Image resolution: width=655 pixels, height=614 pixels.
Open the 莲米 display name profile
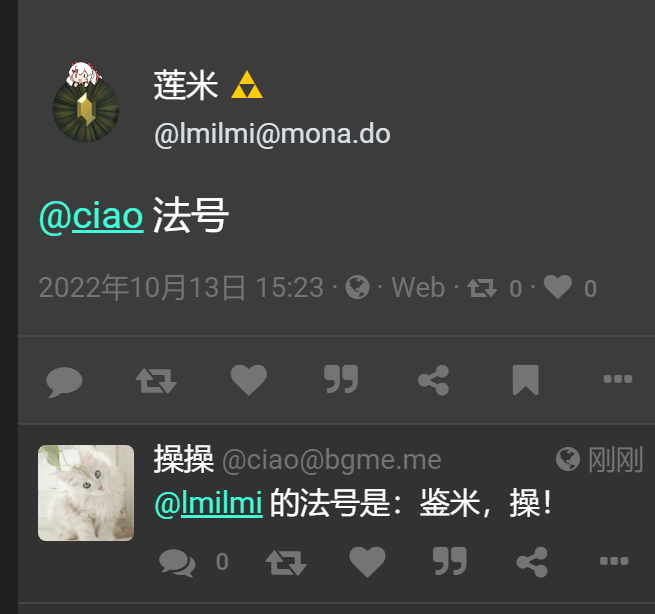click(186, 85)
